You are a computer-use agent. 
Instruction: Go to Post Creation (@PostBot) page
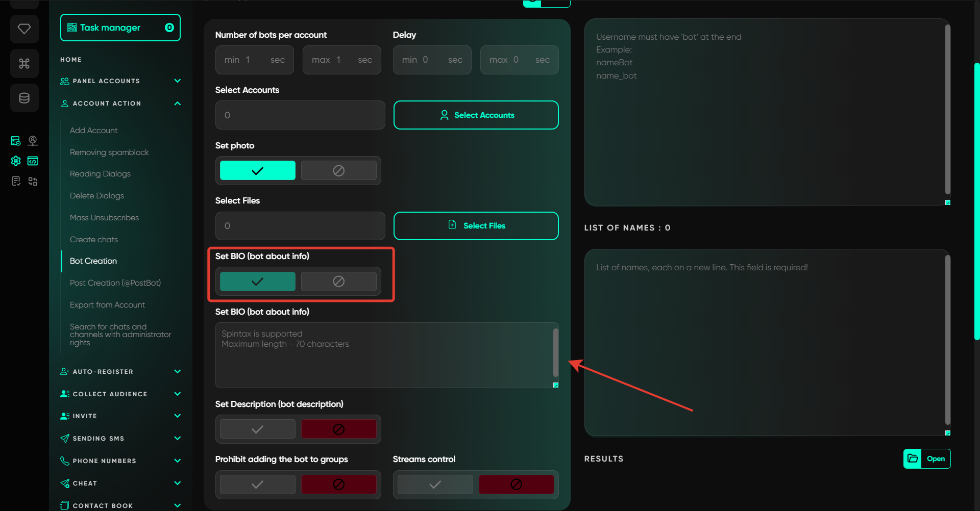115,283
